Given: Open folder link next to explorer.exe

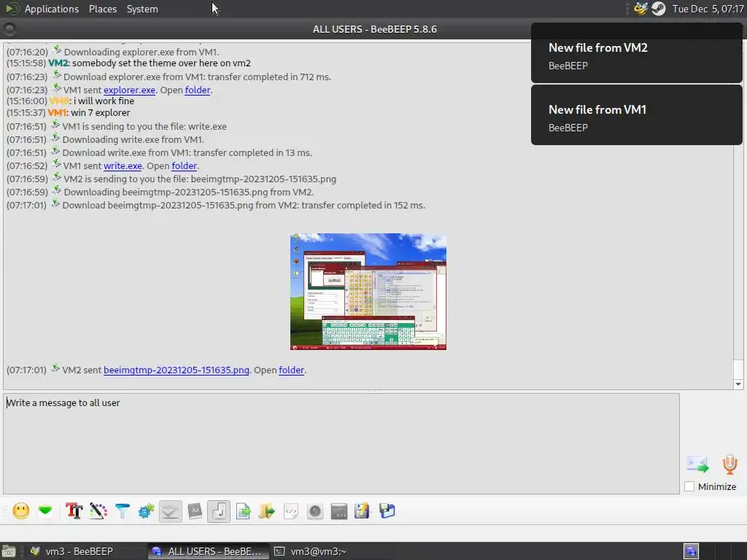Looking at the screenshot, I should coord(198,90).
